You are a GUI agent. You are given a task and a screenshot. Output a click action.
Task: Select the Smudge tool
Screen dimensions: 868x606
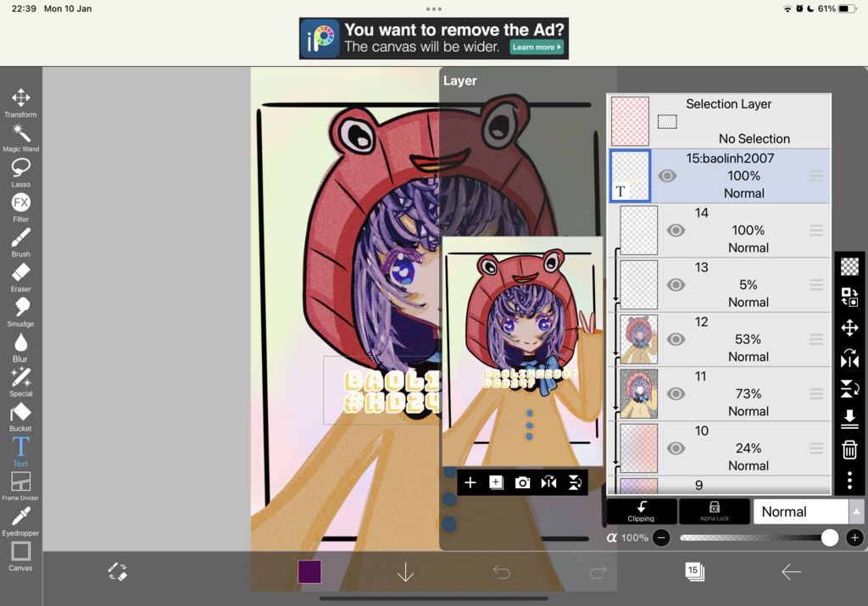[x=20, y=312]
